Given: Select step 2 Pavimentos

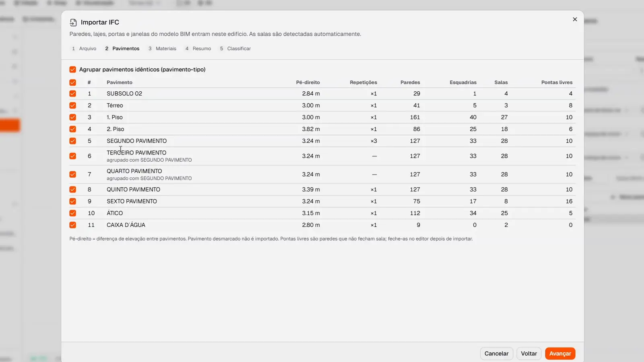Looking at the screenshot, I should click(122, 49).
